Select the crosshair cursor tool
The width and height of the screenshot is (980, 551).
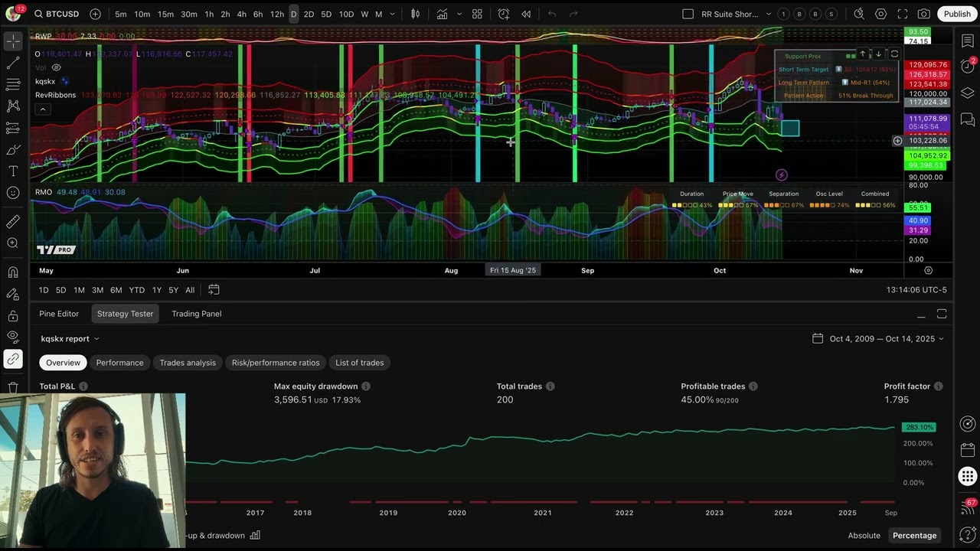13,41
